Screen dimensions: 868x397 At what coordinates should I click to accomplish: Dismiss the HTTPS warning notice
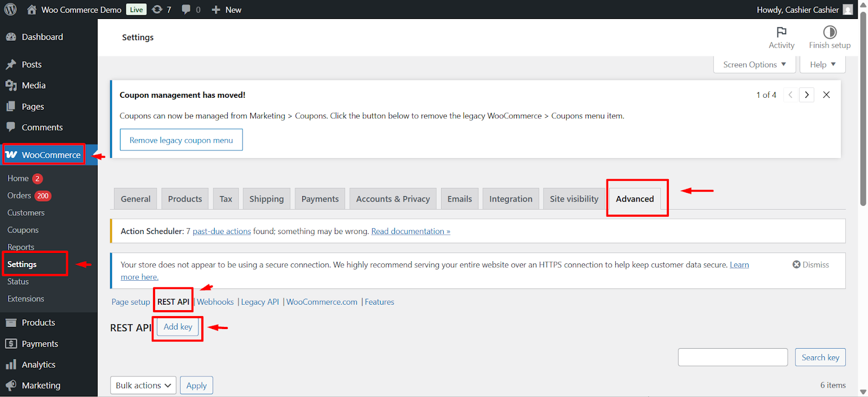point(810,264)
